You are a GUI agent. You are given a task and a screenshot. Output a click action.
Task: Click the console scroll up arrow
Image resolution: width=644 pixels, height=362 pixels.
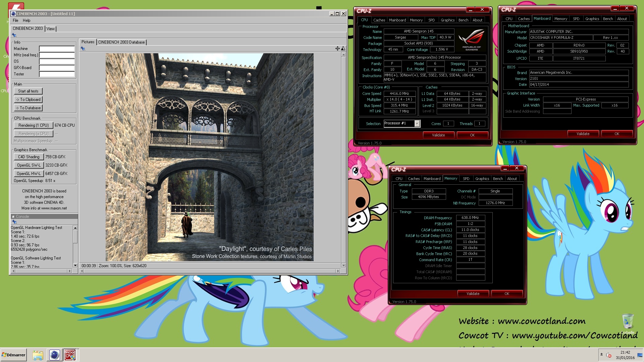click(x=75, y=228)
